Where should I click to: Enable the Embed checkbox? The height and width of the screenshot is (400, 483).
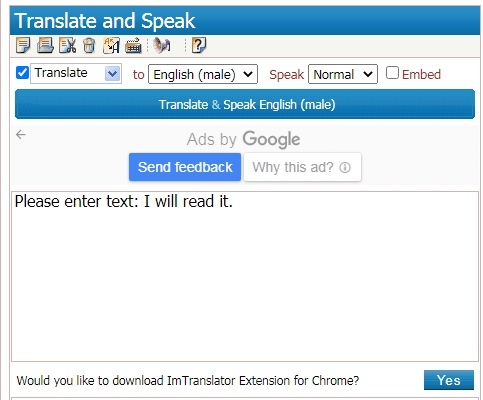pyautogui.click(x=392, y=73)
